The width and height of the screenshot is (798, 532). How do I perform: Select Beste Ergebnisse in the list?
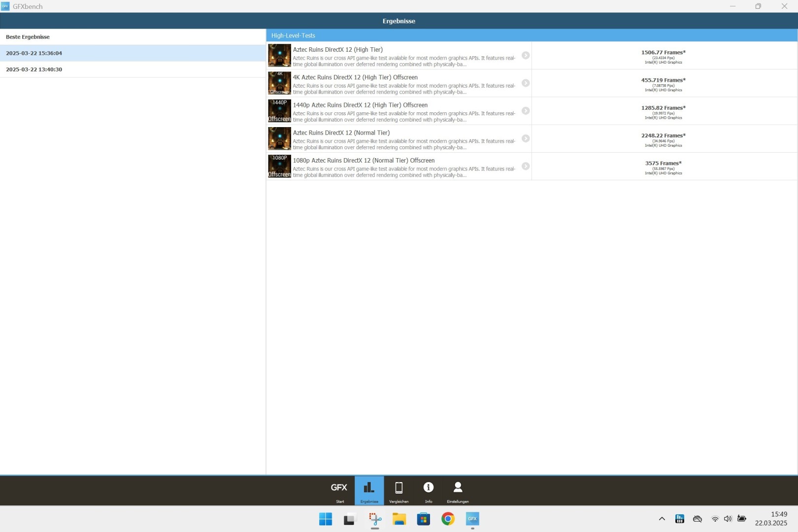click(133, 37)
